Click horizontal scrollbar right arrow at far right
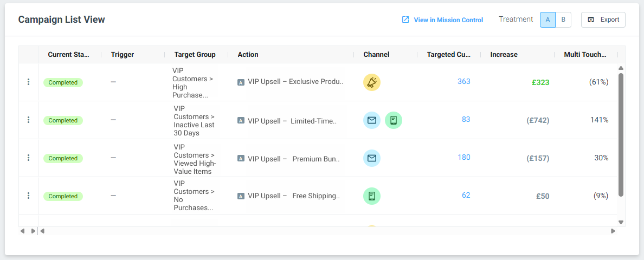This screenshot has height=260, width=644. (x=613, y=231)
